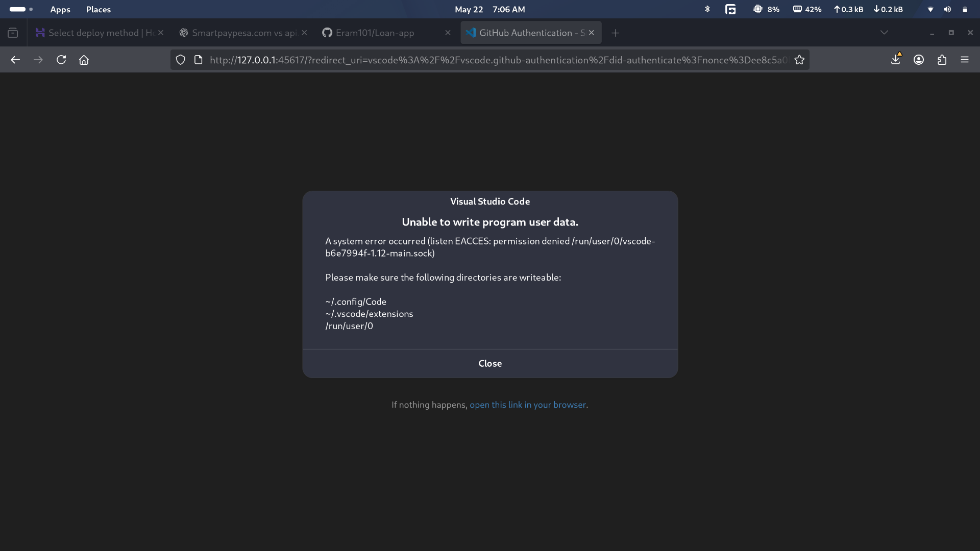Click the CPU usage 8% indicator

[766, 9]
